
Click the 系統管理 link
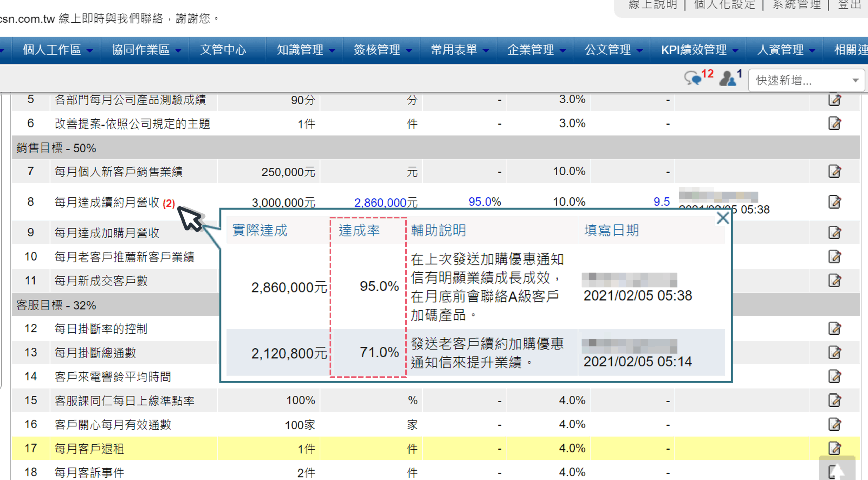[796, 5]
